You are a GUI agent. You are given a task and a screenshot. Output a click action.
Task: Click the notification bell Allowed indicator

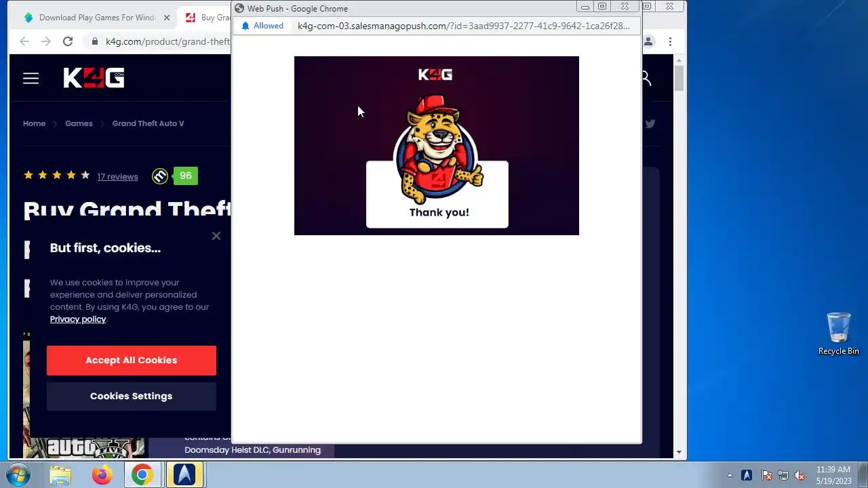click(262, 26)
